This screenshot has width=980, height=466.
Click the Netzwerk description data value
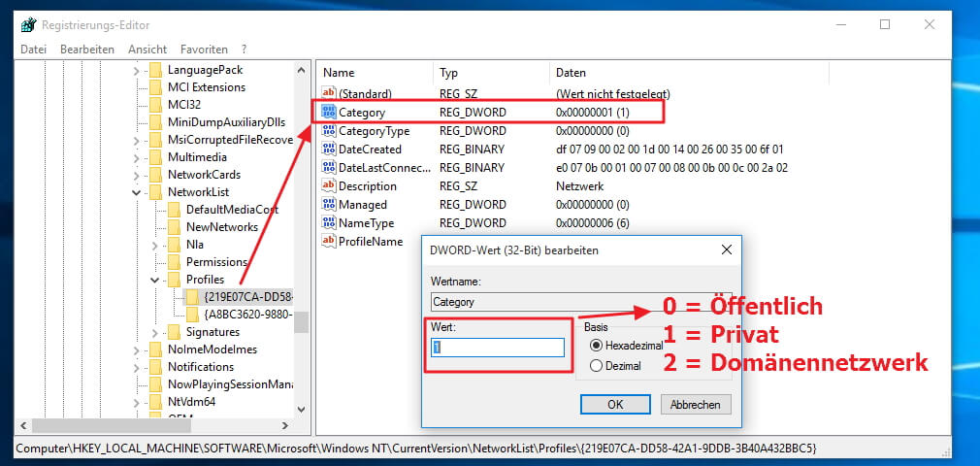click(x=579, y=185)
